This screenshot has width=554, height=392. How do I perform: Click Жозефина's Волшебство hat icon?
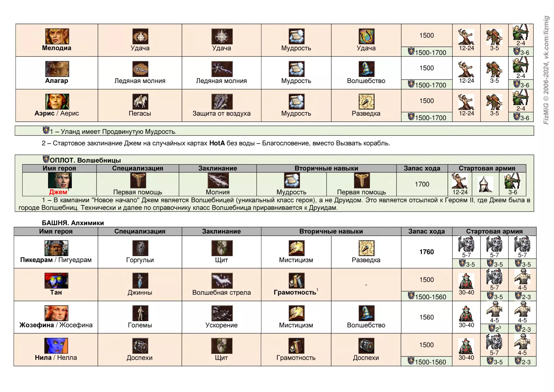[x=366, y=313]
